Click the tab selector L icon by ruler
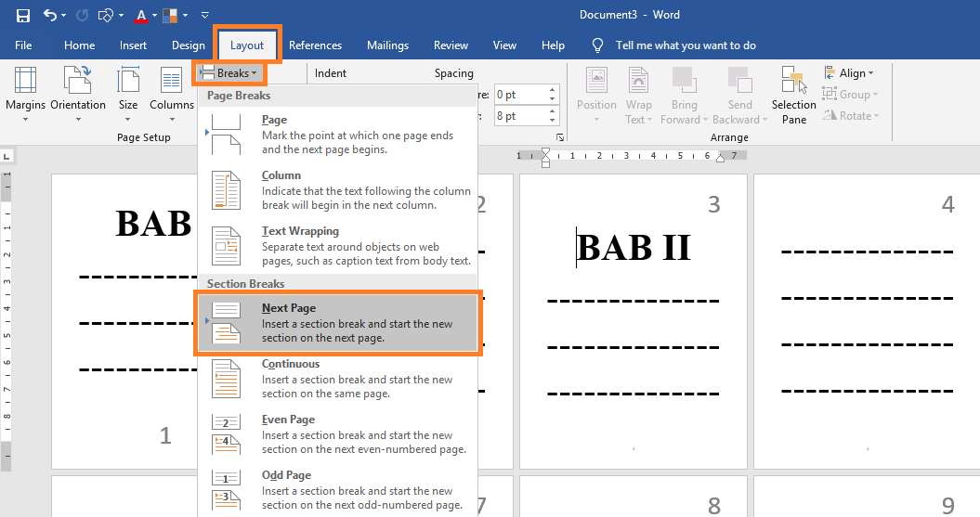 tap(7, 156)
